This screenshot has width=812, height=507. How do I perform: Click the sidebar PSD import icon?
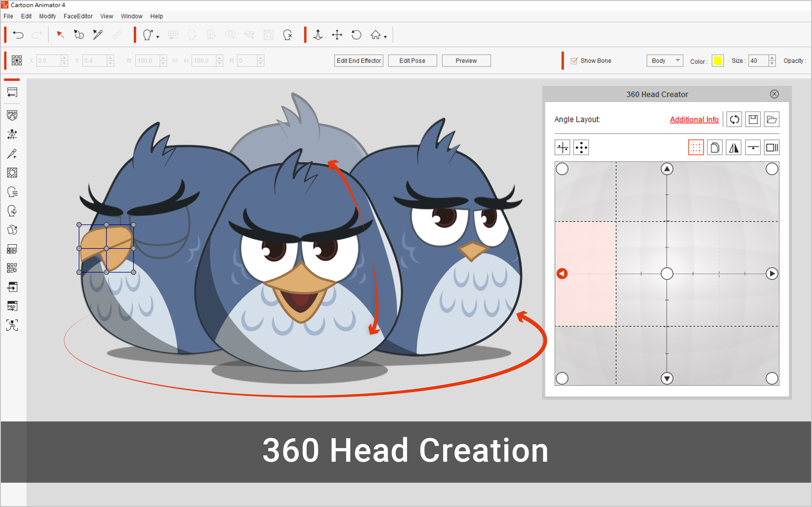[12, 115]
